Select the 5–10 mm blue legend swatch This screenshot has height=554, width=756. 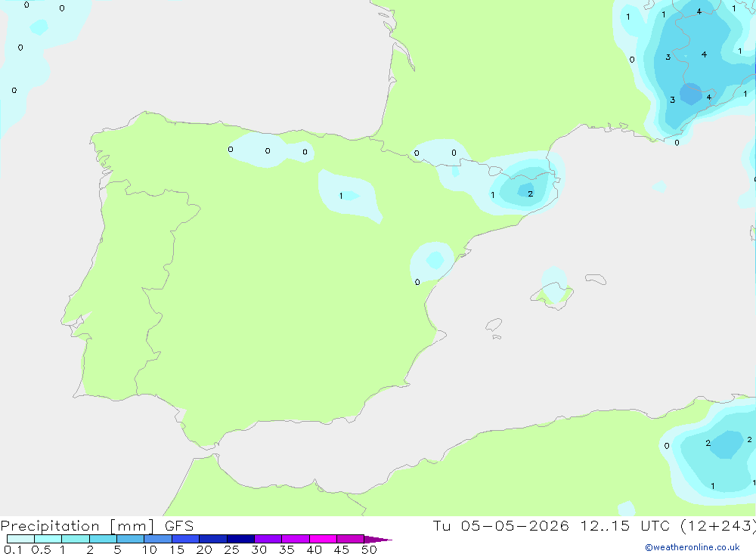point(130,539)
